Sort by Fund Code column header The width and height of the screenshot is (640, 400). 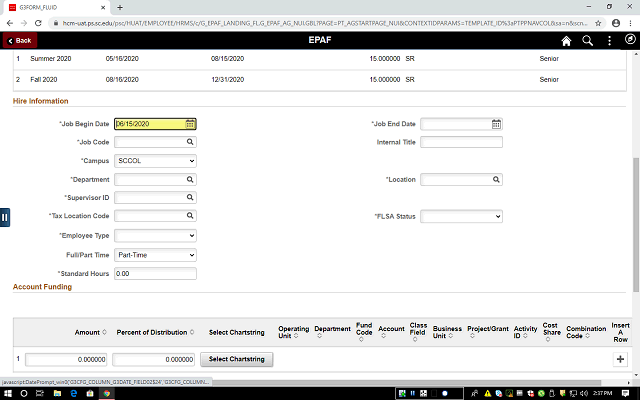click(x=364, y=332)
